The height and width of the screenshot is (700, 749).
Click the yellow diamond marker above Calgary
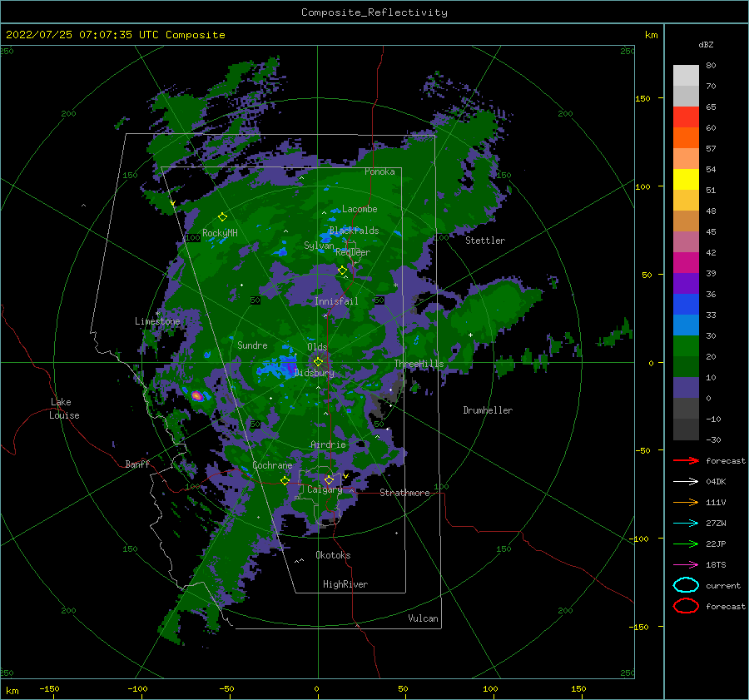(x=329, y=479)
